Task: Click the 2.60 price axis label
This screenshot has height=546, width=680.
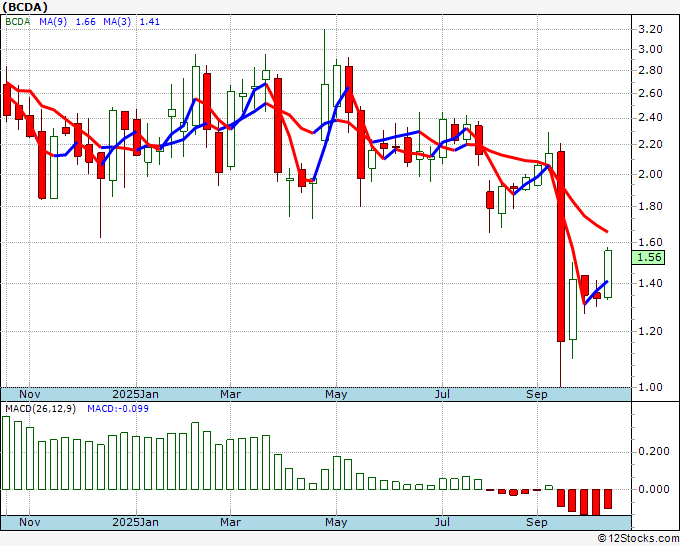Action: pos(651,93)
